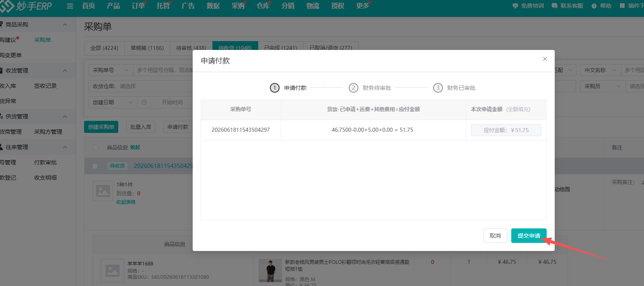Open the 采购 menu
This screenshot has height=286, width=644.
pos(238,6)
